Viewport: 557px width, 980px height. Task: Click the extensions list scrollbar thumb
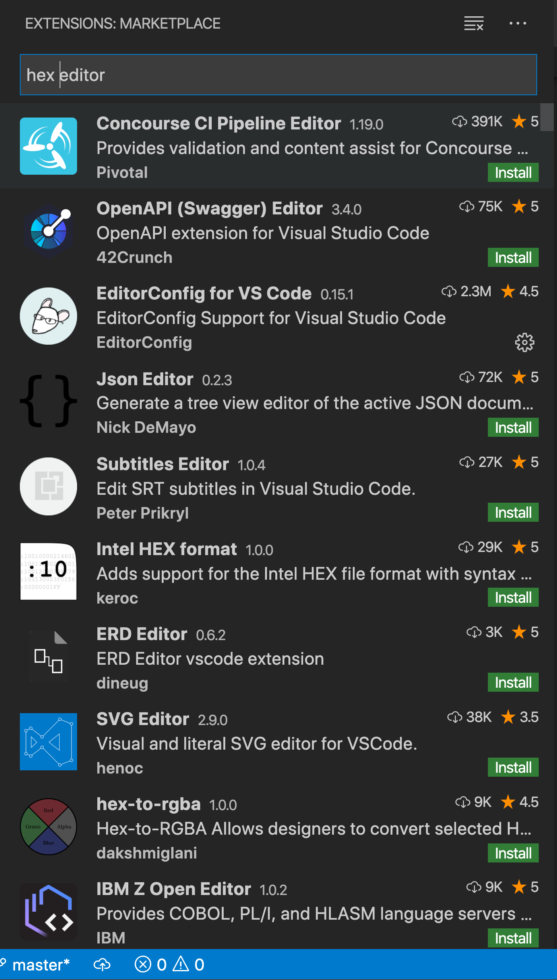(x=547, y=117)
